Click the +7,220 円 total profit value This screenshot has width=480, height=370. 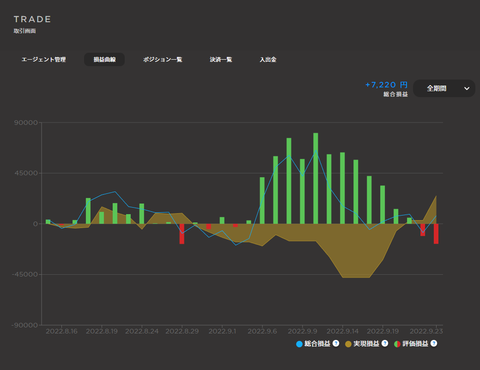tap(386, 85)
